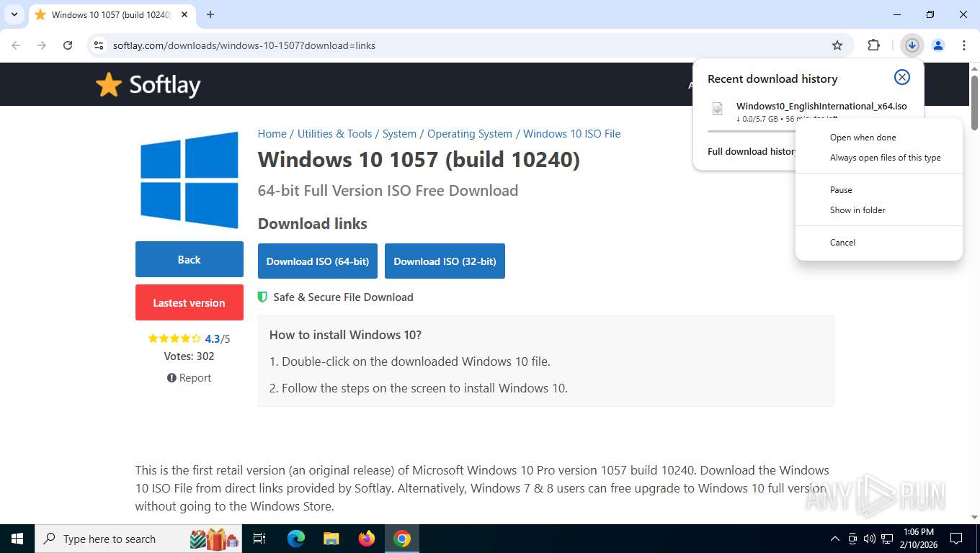Click the Softlay star logo

click(148, 84)
